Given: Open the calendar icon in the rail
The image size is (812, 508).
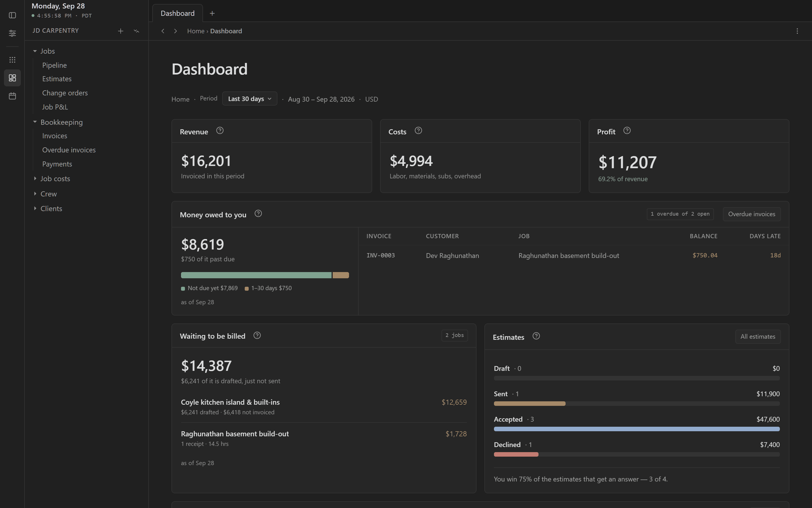Looking at the screenshot, I should [12, 96].
